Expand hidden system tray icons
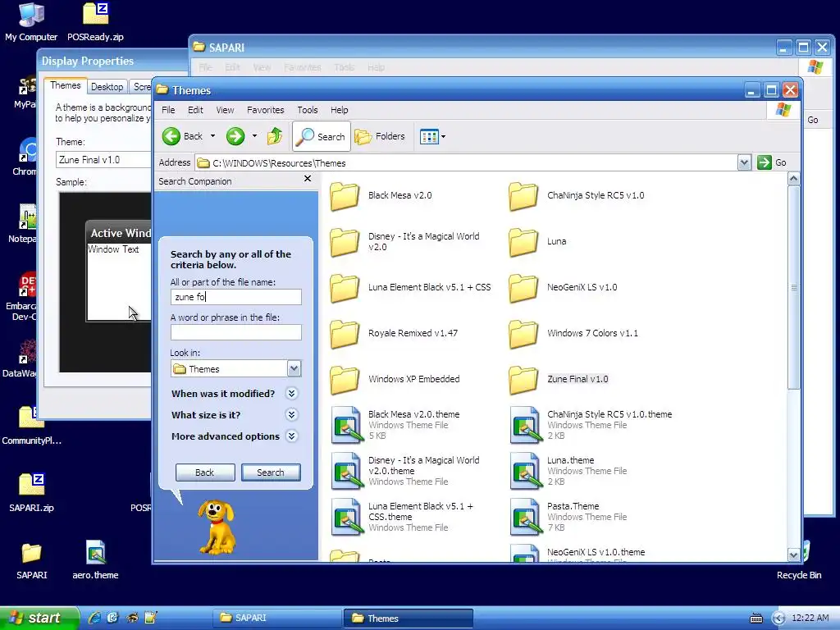Screen dimensions: 840x630 pos(778,619)
